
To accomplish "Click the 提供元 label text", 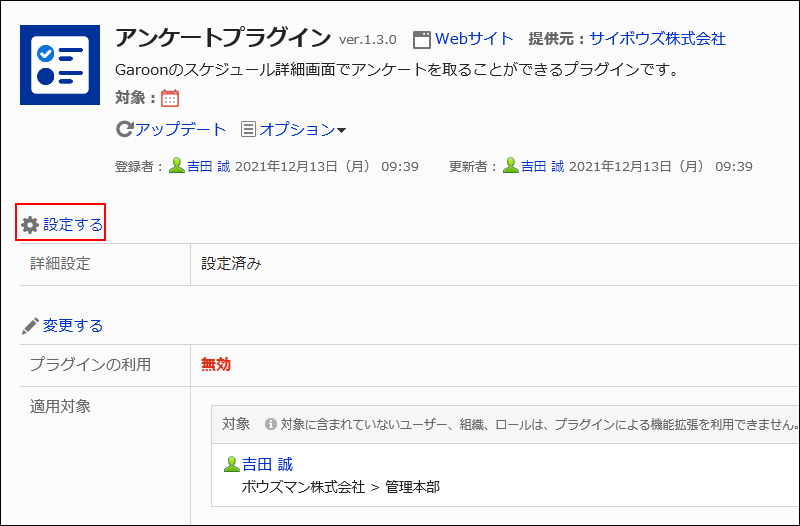I will [x=557, y=39].
